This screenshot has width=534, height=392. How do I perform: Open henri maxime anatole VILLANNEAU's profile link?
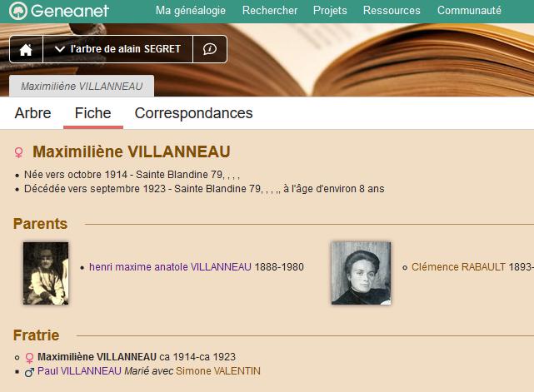[x=170, y=267]
